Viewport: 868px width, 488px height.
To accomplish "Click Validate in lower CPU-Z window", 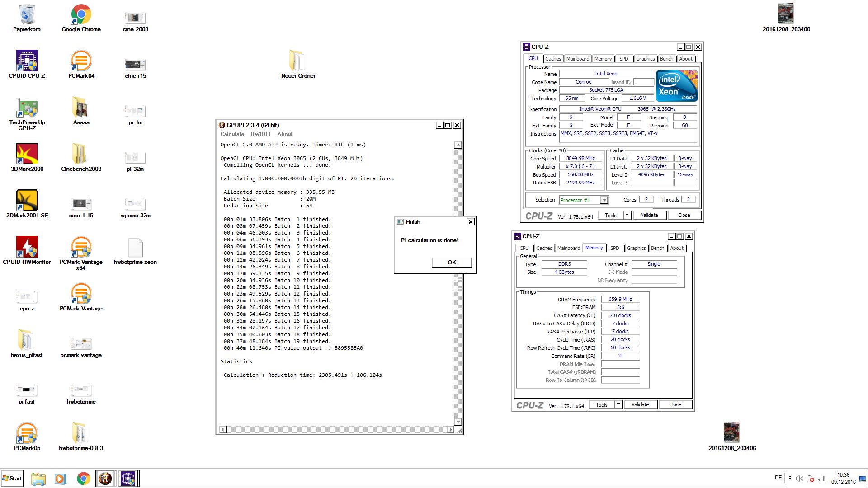I will [x=640, y=405].
